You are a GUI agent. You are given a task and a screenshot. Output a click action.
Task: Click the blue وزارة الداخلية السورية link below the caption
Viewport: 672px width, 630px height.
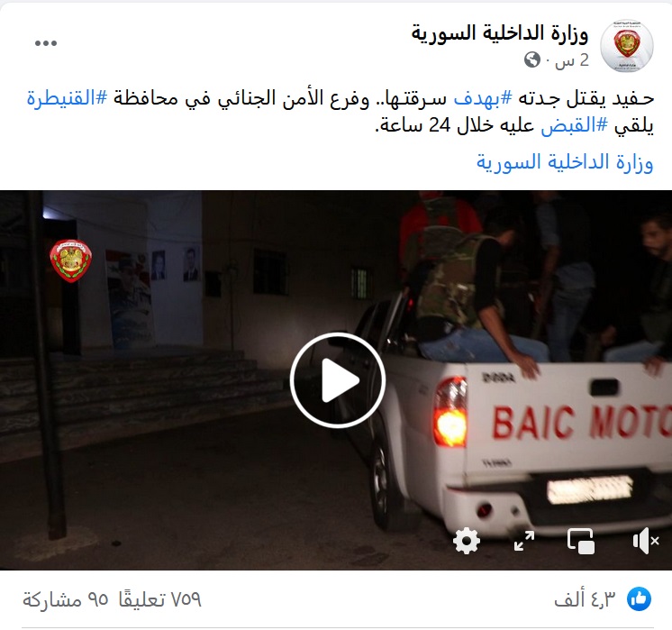[565, 162]
